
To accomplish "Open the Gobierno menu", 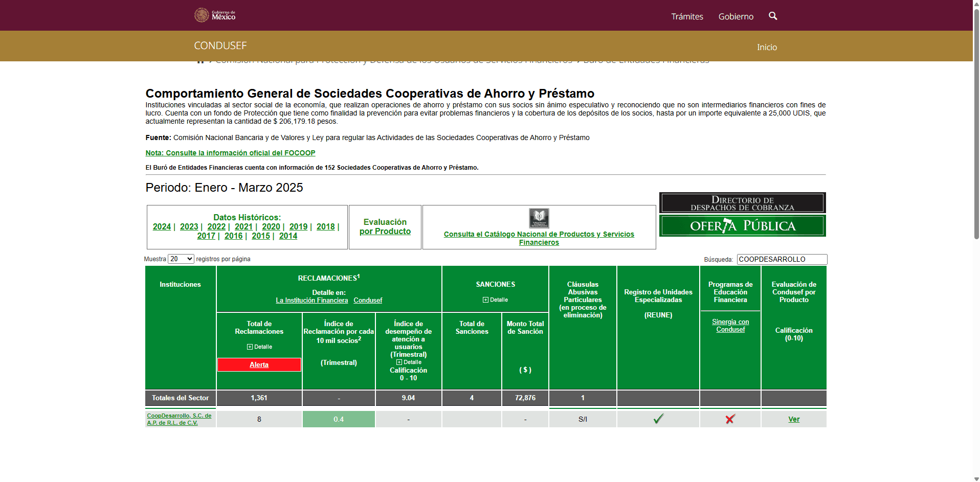I will click(x=736, y=16).
